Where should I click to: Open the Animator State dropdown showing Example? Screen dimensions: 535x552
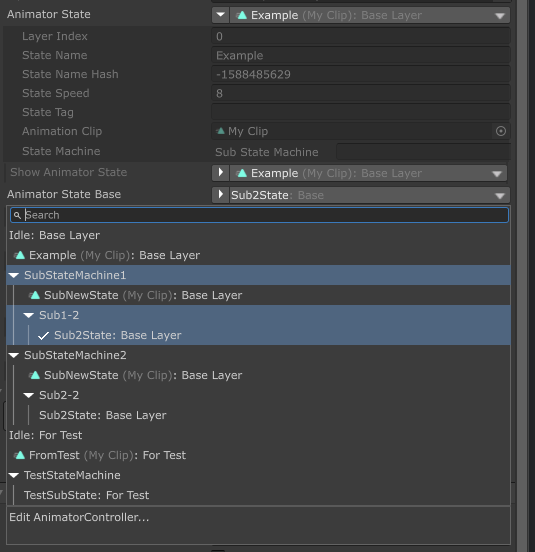tap(370, 15)
